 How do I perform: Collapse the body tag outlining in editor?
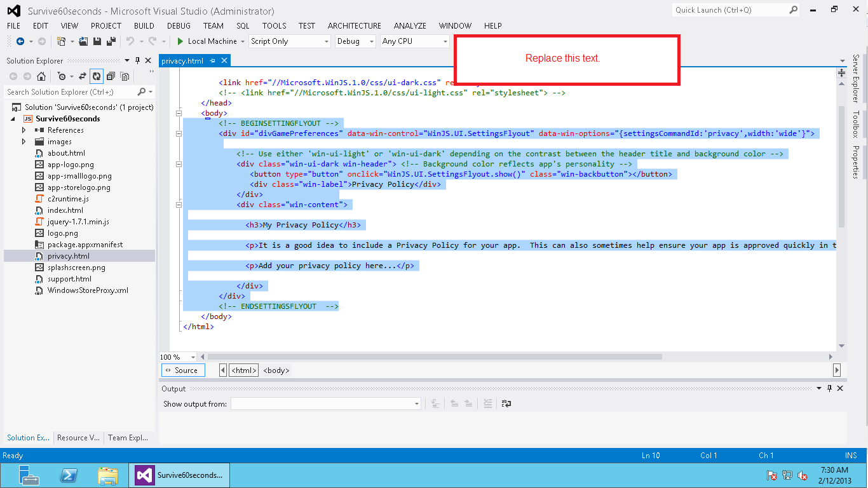tap(179, 113)
